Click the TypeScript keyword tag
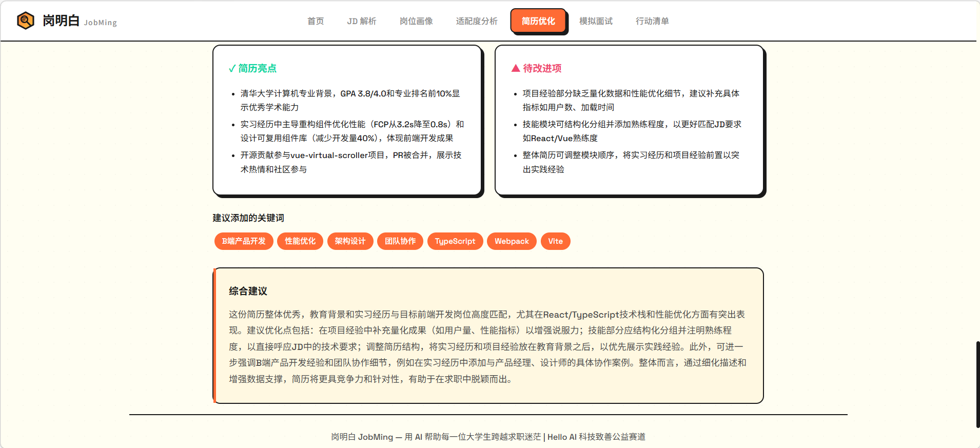980x448 pixels. point(455,241)
